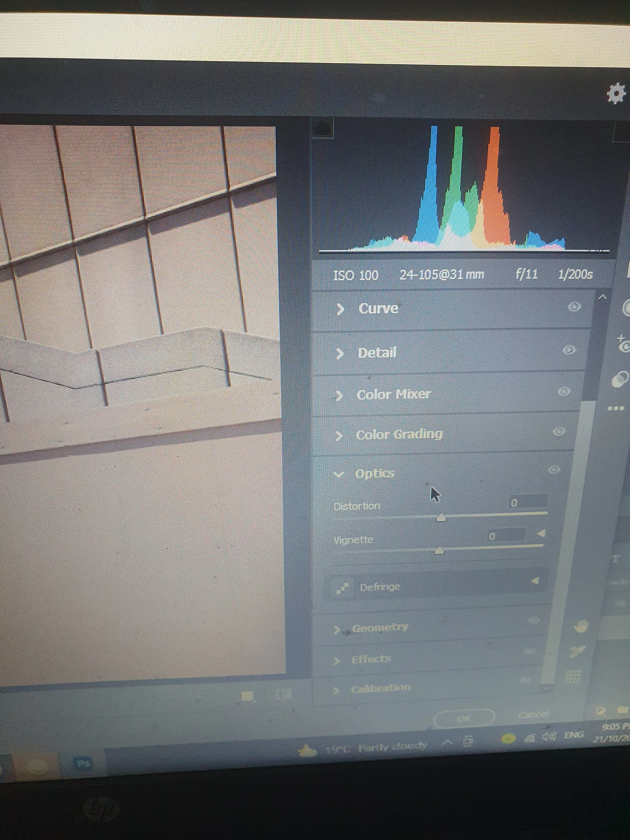
Task: Click the Defringe eyedropper sampler icon
Action: (x=342, y=588)
